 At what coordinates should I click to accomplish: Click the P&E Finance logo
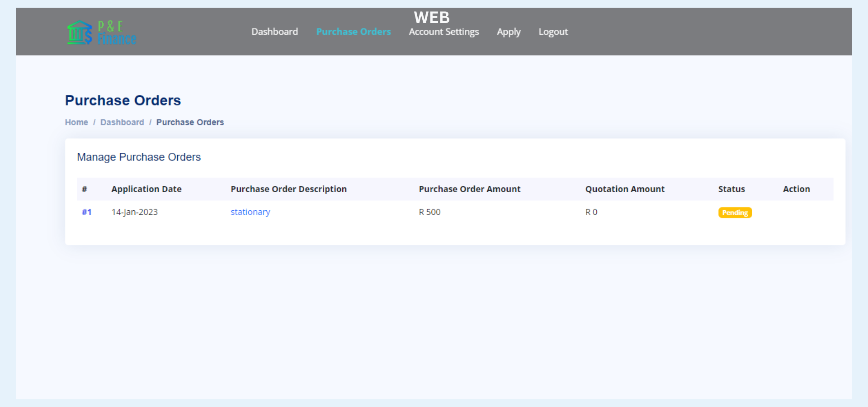tap(102, 33)
